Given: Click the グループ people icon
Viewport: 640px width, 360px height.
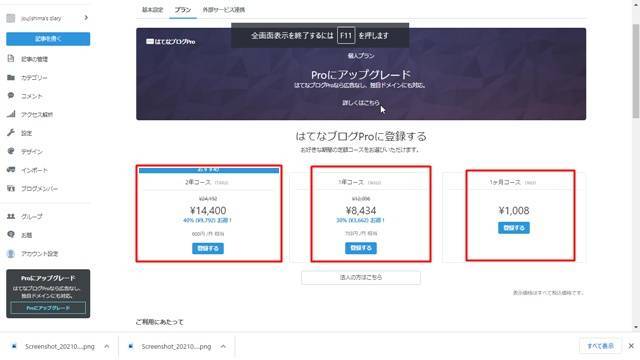Looking at the screenshot, I should [x=11, y=216].
